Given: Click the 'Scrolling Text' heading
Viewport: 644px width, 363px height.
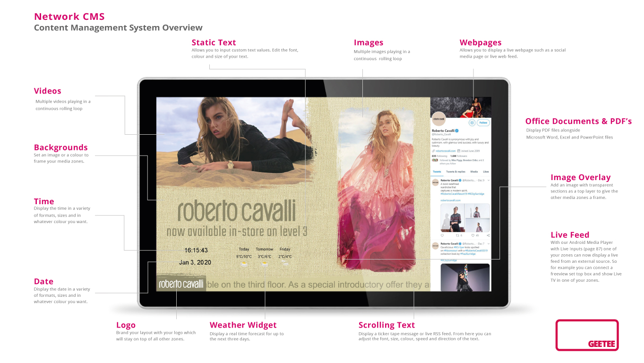Looking at the screenshot, I should (x=386, y=325).
